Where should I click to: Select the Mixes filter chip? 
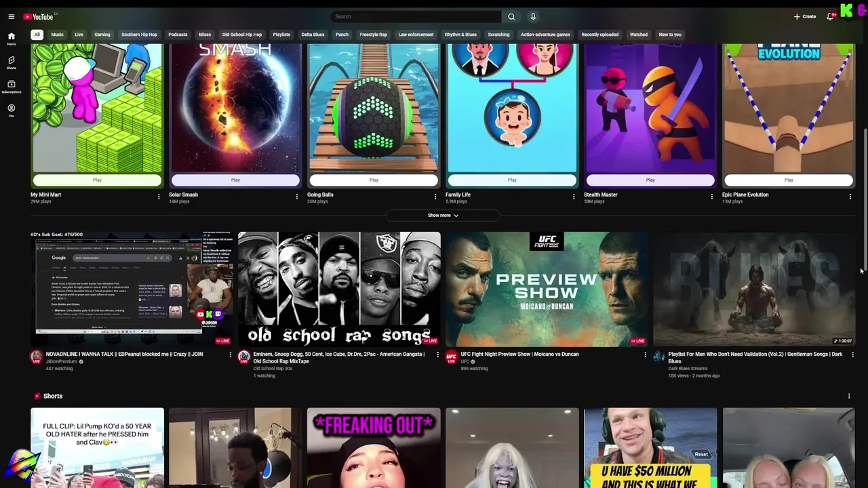point(205,35)
